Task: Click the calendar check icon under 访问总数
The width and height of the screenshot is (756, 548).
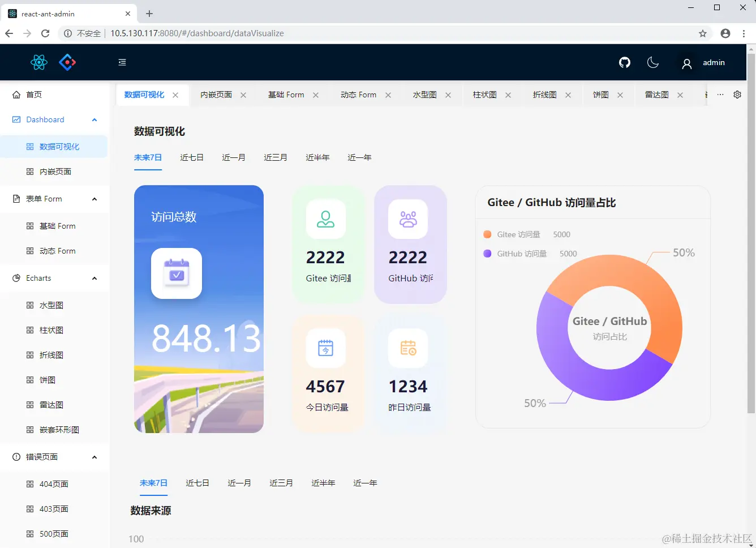Action: [x=177, y=273]
